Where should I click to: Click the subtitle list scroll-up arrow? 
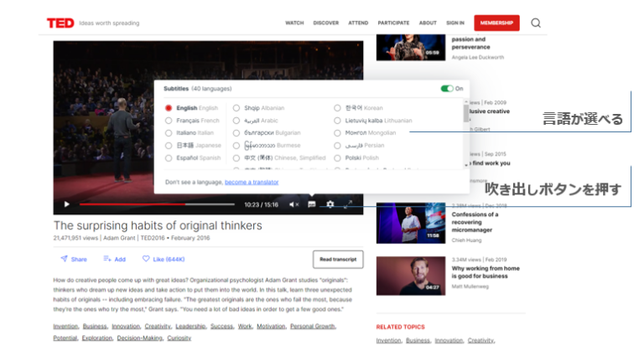(x=466, y=101)
